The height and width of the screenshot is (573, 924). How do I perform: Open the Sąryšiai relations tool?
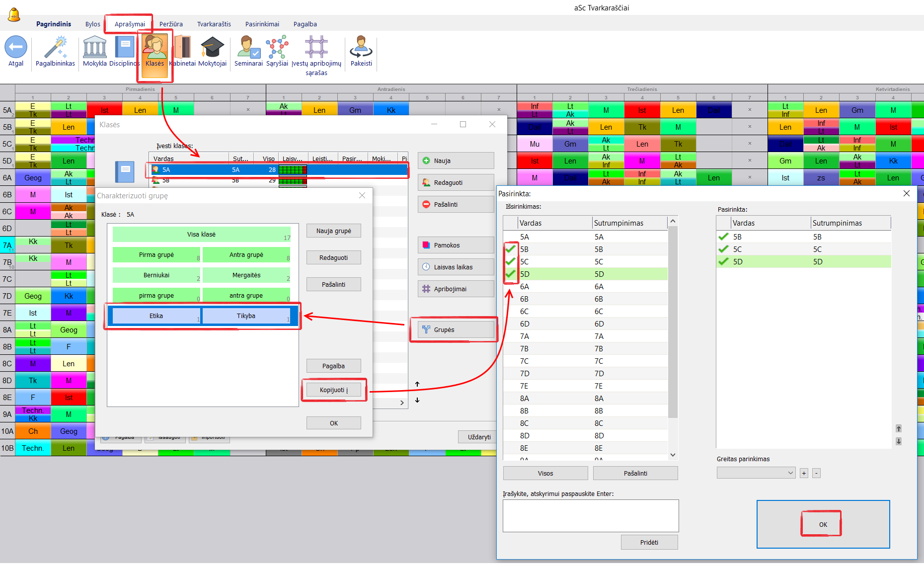tap(277, 48)
